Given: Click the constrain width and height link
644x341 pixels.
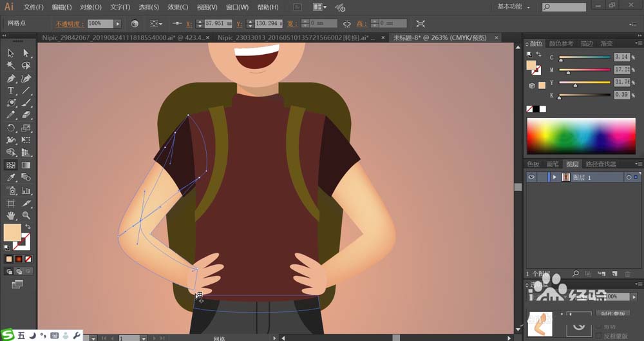Looking at the screenshot, I should (x=347, y=23).
